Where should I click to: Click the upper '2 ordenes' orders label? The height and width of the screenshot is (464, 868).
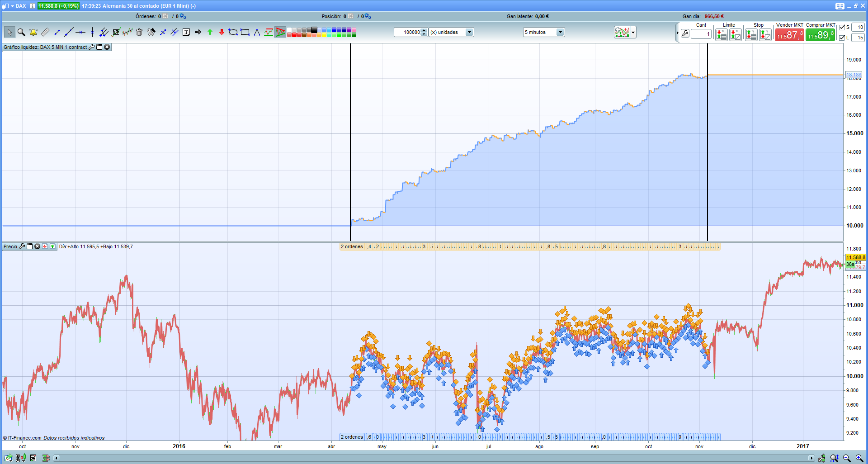pyautogui.click(x=352, y=246)
